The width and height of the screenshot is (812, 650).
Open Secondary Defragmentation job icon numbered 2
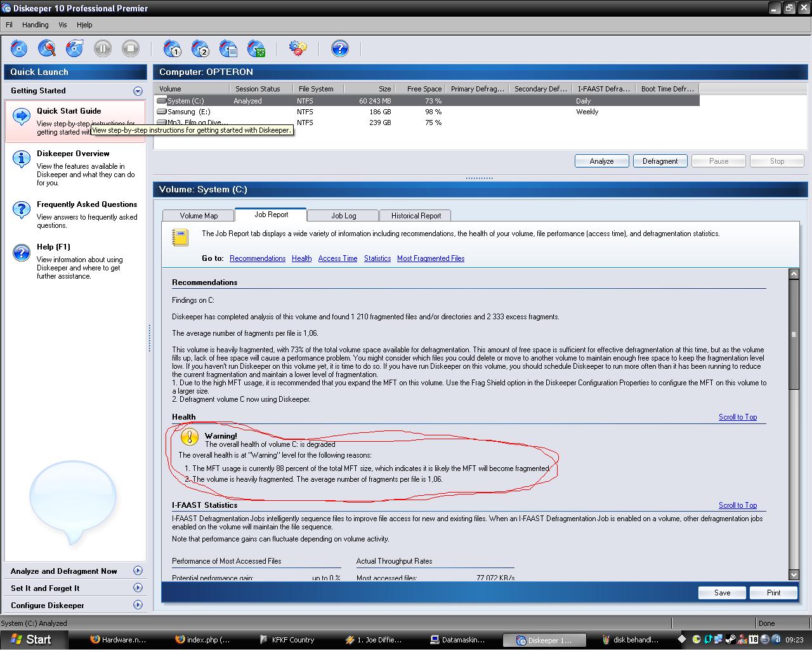(x=200, y=48)
